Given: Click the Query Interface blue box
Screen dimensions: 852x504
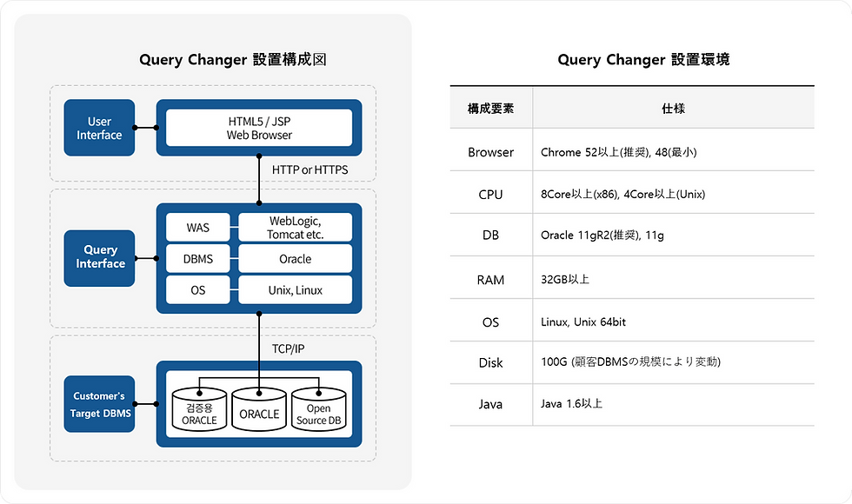Looking at the screenshot, I should point(99,258).
